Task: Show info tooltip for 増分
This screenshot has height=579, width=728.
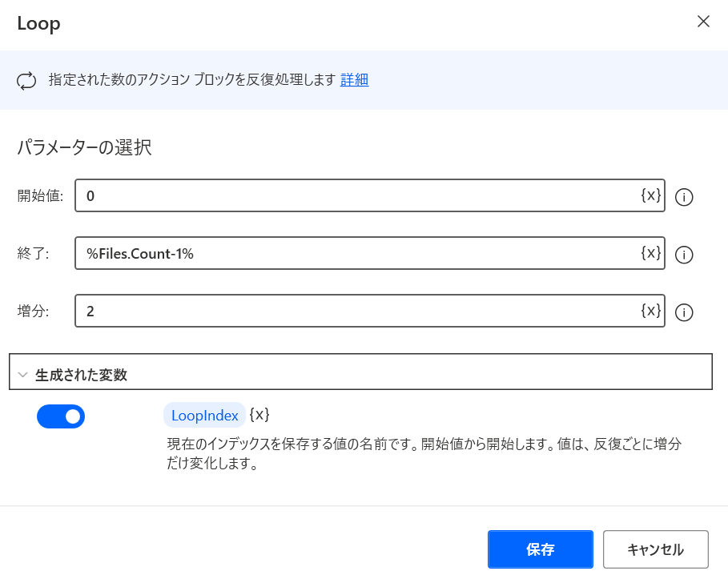Action: tap(684, 312)
